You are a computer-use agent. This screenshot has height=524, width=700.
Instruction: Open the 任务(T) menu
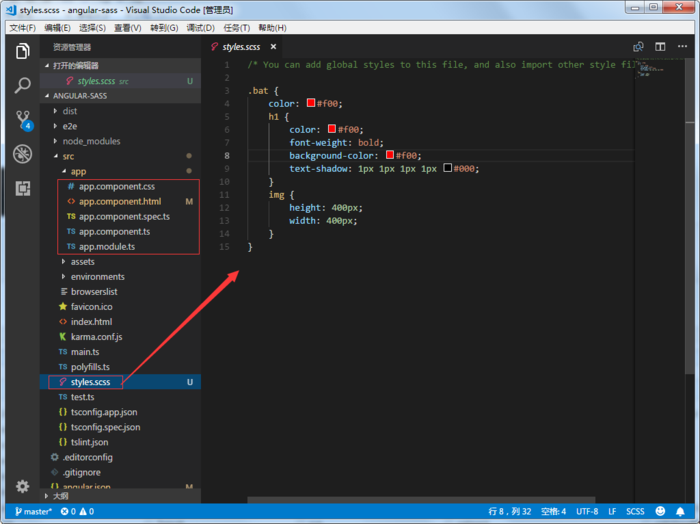pos(237,28)
